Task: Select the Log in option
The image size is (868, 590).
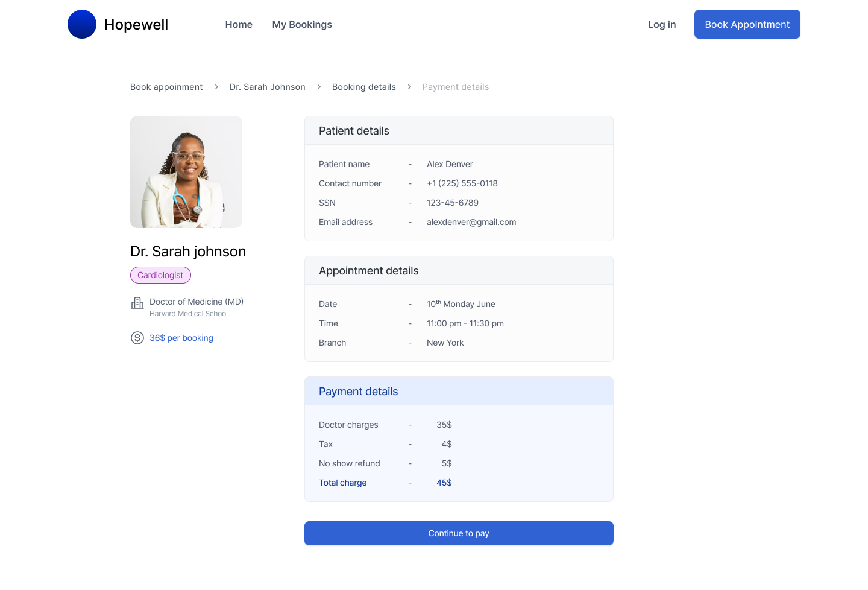Action: coord(661,24)
